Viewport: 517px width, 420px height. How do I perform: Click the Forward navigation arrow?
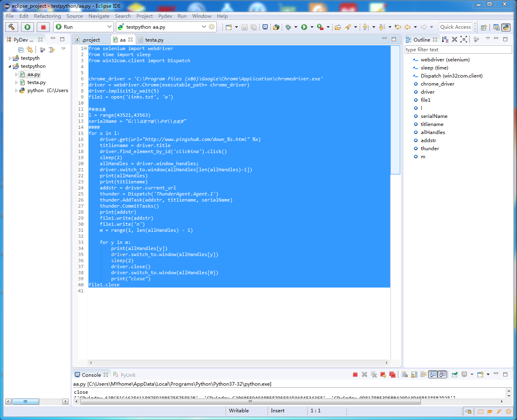(x=424, y=27)
